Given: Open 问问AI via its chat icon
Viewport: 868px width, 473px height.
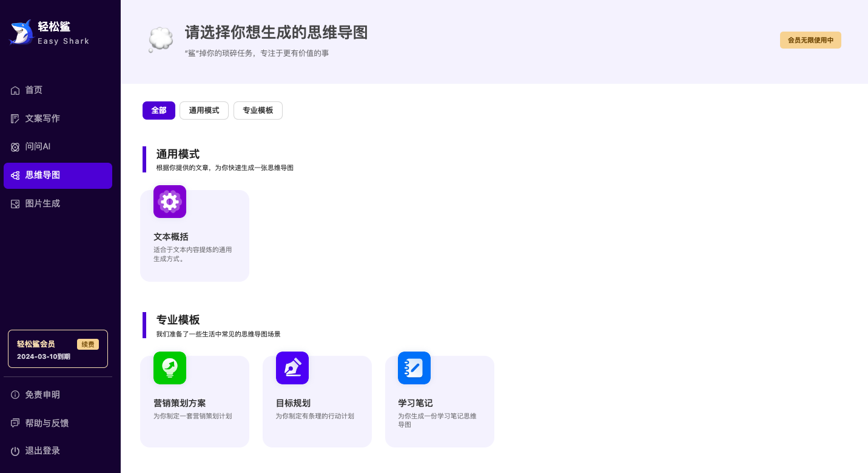Looking at the screenshot, I should click(15, 146).
